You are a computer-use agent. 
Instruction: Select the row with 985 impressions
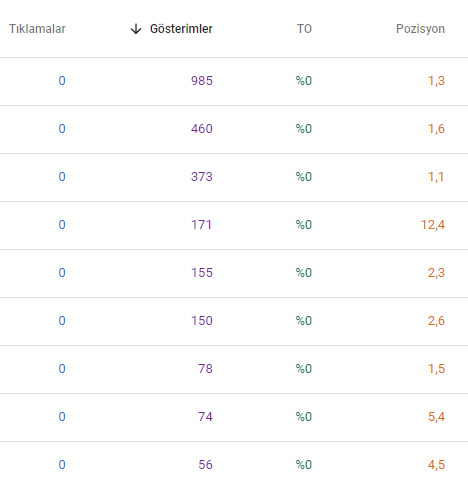point(234,81)
